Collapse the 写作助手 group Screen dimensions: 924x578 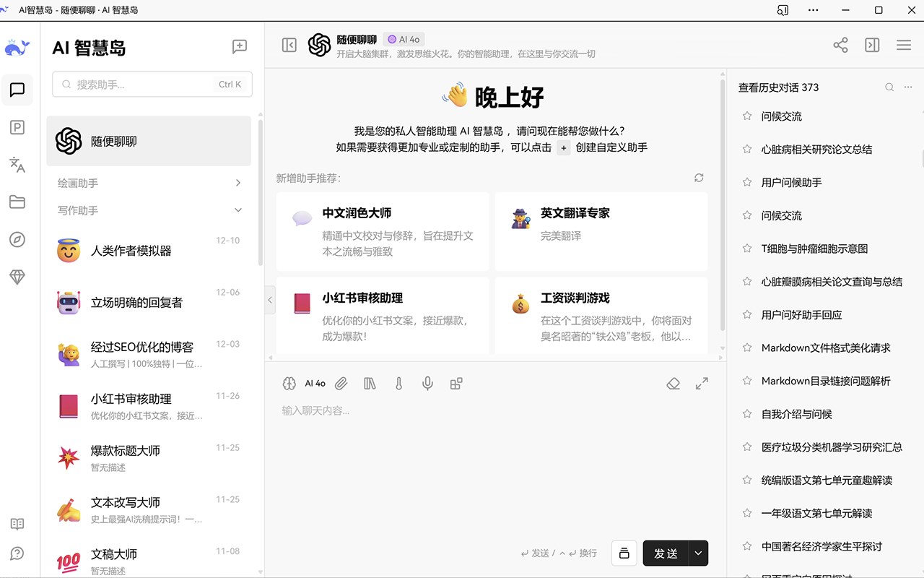pos(149,210)
